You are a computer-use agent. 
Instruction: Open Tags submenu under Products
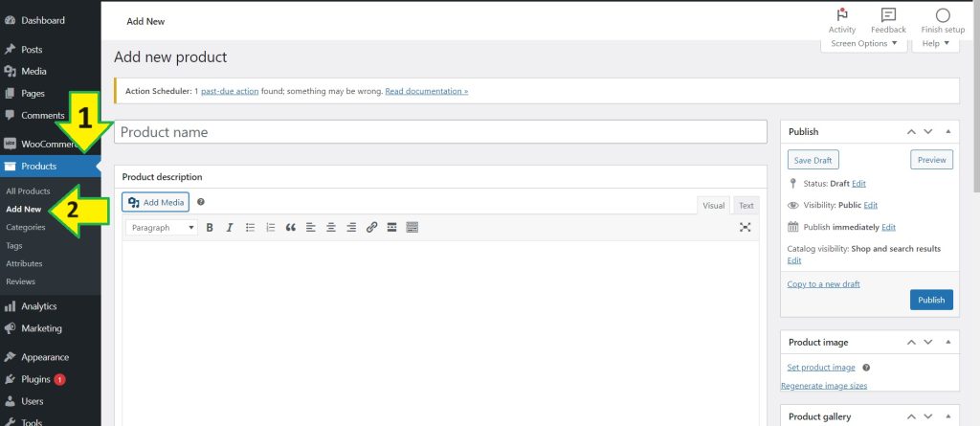pos(14,246)
